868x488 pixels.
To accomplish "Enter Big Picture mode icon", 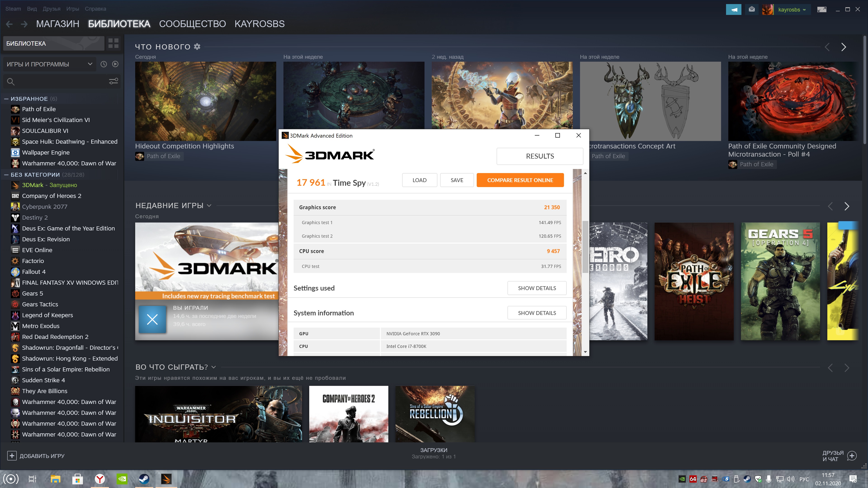I will pos(821,9).
